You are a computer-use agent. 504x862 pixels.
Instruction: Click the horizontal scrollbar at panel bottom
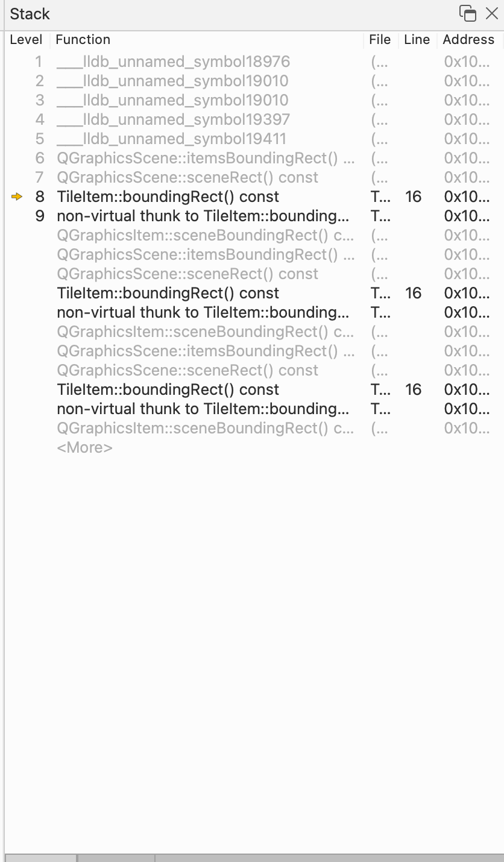click(116, 858)
